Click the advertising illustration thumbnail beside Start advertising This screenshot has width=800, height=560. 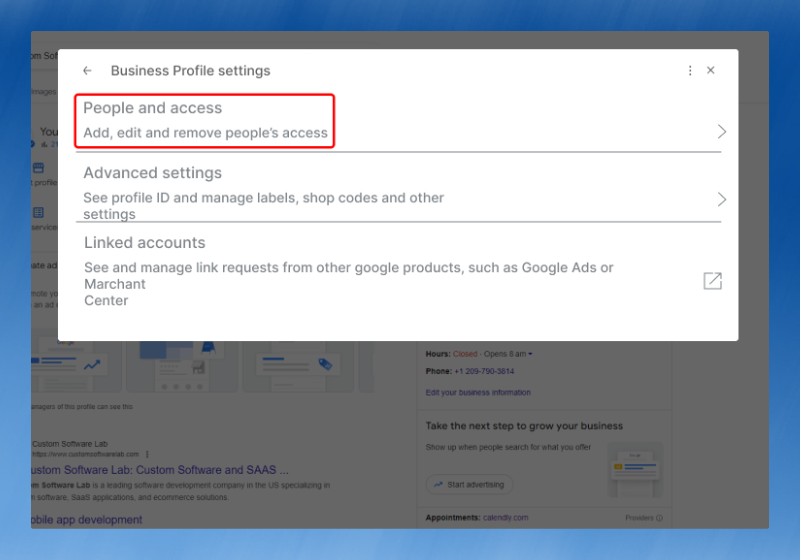tap(635, 470)
